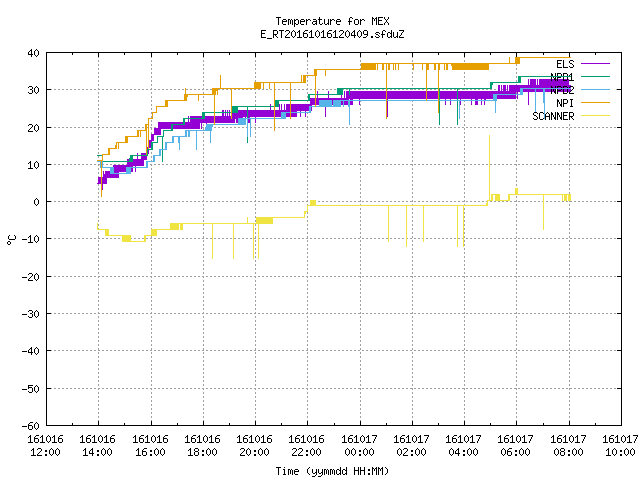
Task: Click the x-axis tick '161017 06:00'
Action: pos(516,446)
